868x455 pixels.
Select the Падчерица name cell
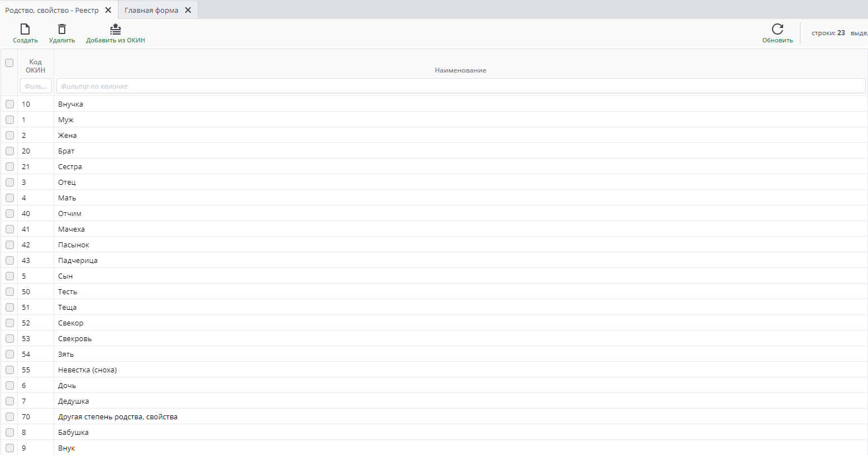coord(461,260)
